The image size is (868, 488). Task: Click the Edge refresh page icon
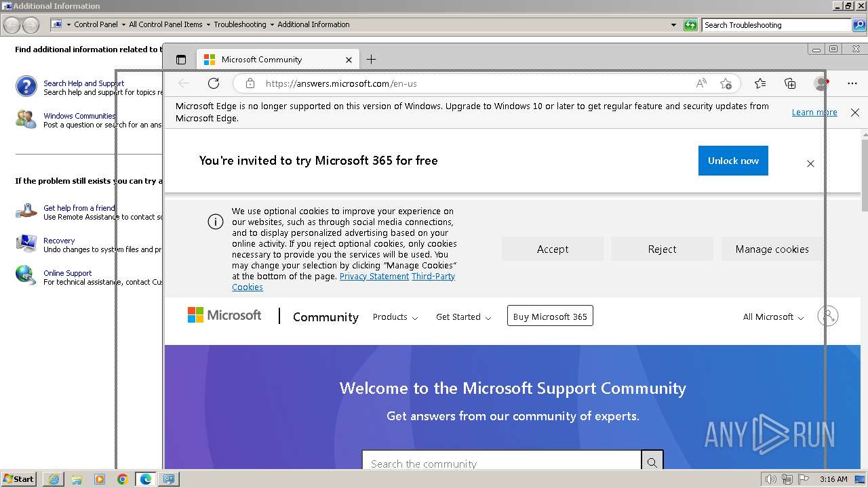(214, 83)
